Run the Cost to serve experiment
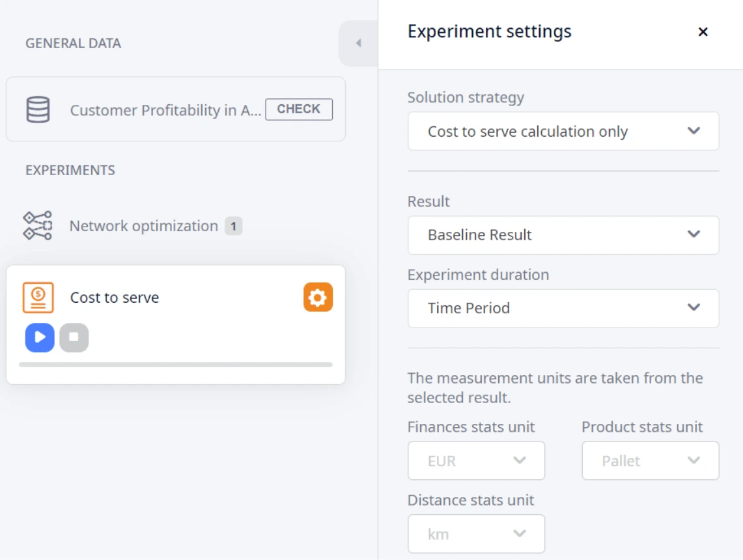 [x=40, y=337]
